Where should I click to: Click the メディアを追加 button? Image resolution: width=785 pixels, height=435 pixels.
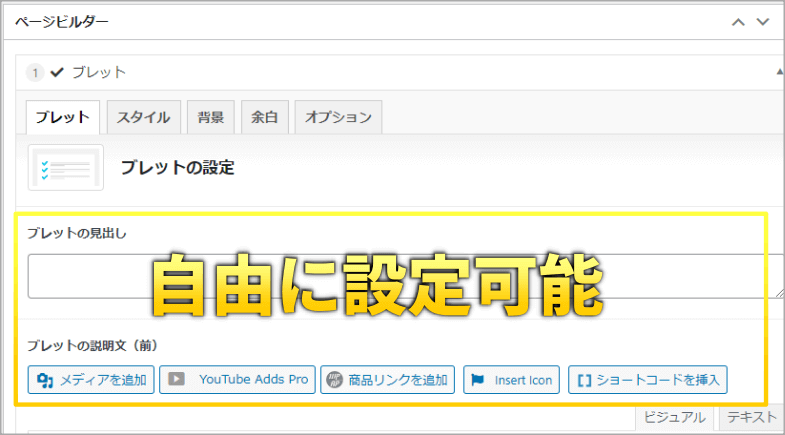pos(91,380)
